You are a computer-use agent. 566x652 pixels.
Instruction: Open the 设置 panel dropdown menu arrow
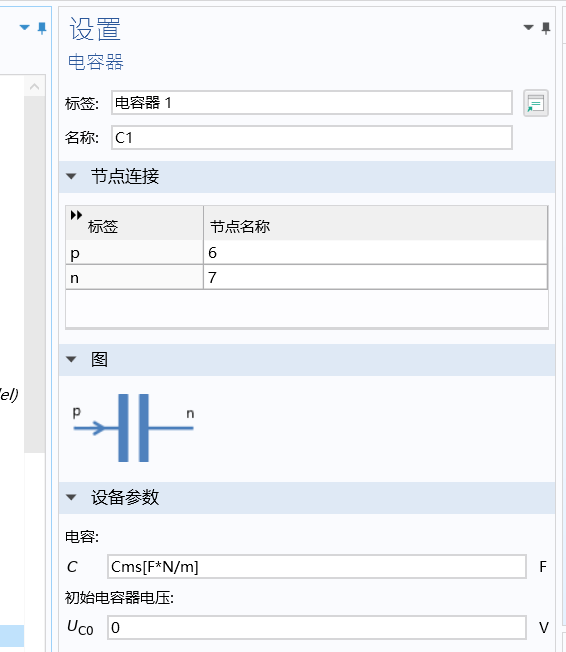(x=529, y=28)
